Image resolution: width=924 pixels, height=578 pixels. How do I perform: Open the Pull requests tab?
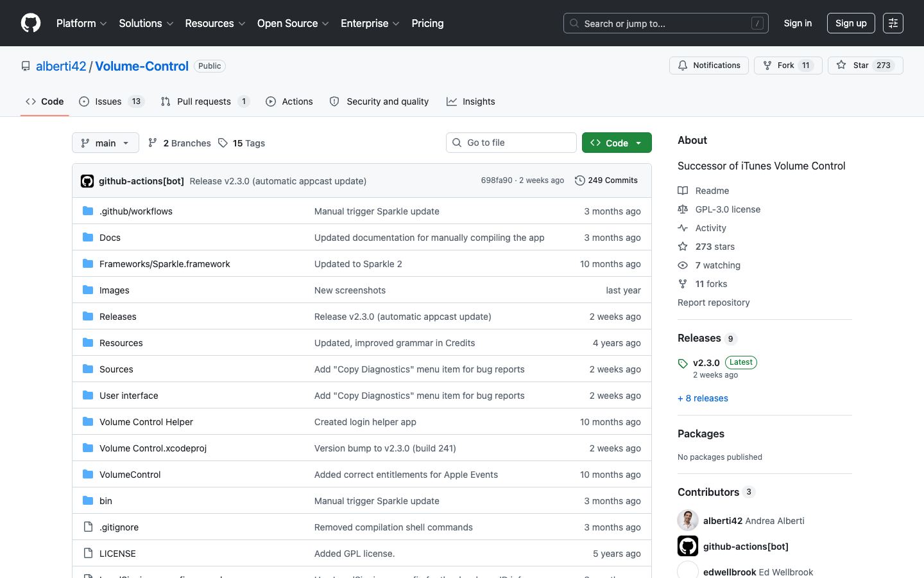pos(205,101)
